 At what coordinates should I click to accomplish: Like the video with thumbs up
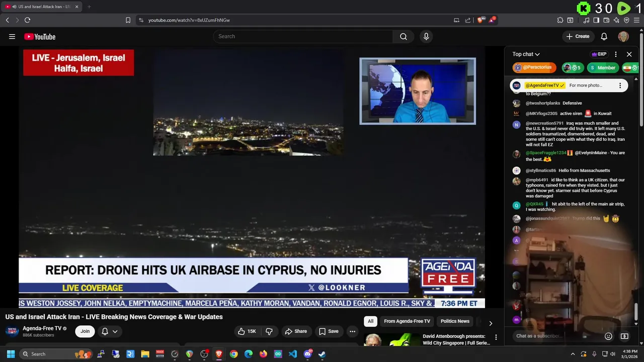(x=248, y=331)
